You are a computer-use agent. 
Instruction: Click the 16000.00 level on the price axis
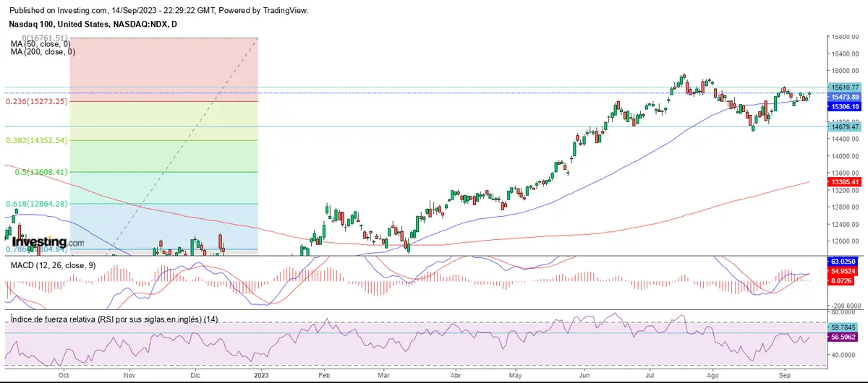pyautogui.click(x=844, y=71)
